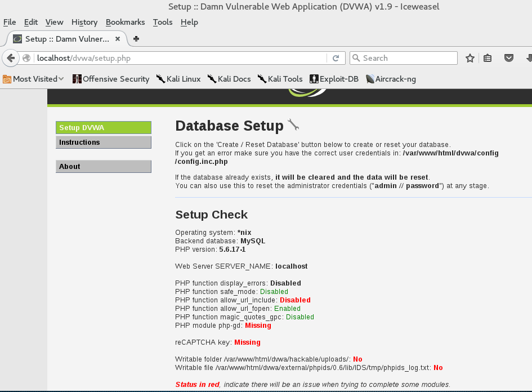
Task: Click the green Disabled for magic_quotes_gpc
Action: tap(300, 317)
